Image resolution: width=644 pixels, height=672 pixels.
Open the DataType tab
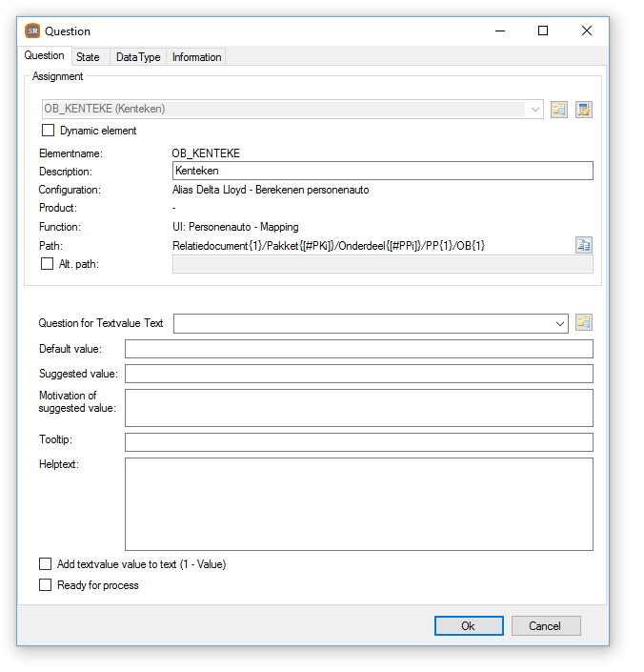[138, 57]
